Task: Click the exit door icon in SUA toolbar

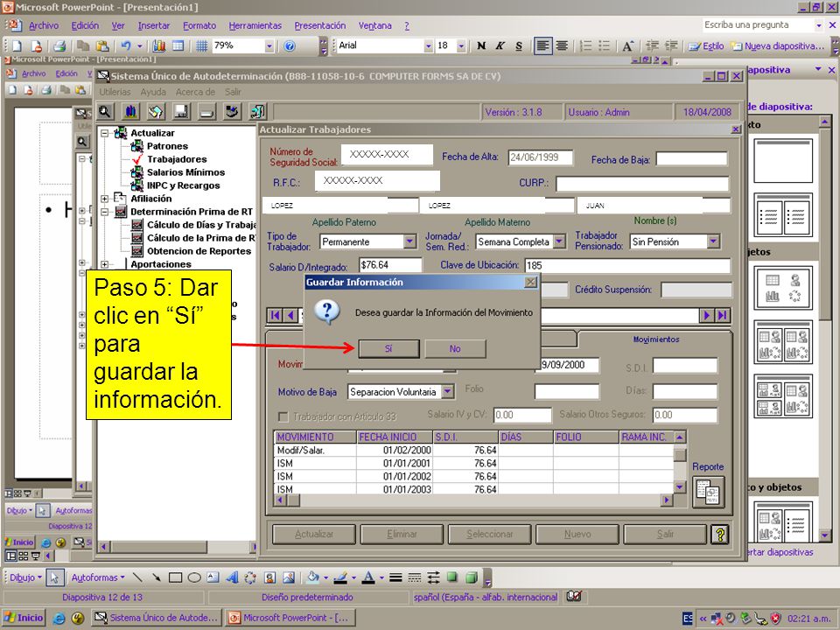Action: tap(257, 111)
